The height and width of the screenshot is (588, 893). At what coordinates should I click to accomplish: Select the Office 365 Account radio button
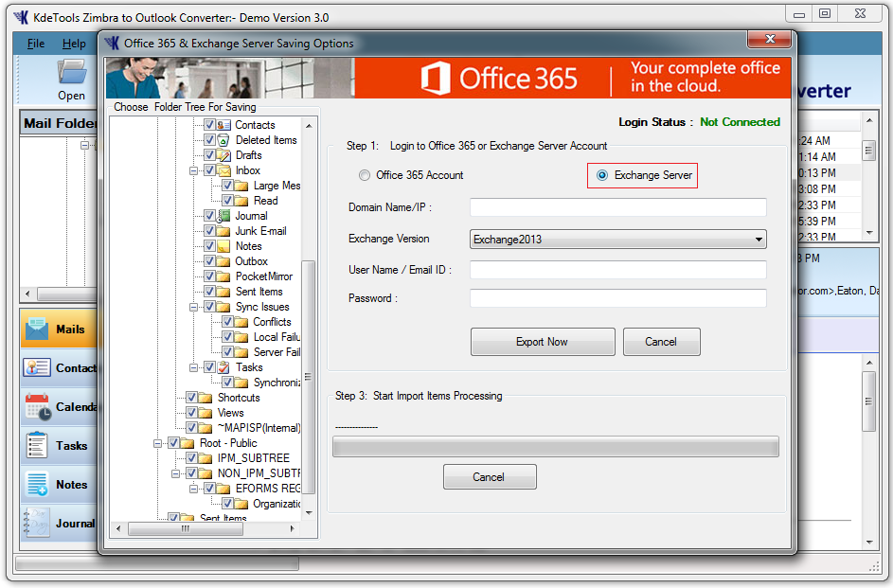click(x=365, y=175)
